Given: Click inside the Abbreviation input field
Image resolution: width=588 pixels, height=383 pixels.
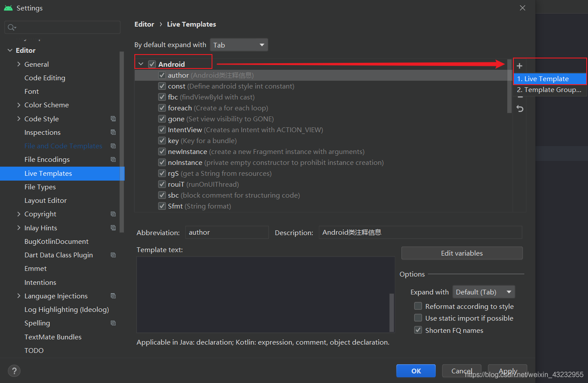Looking at the screenshot, I should (226, 232).
